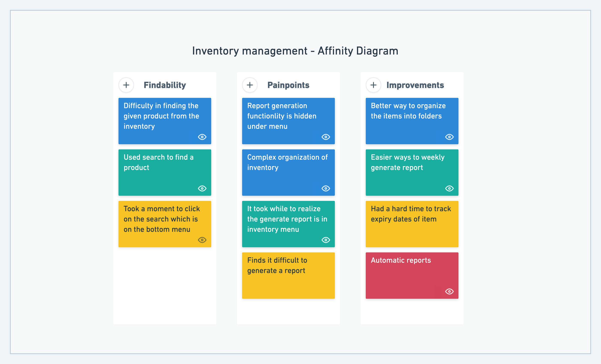601x364 pixels.
Task: Add a card to the Painpoints column
Action: coord(250,85)
